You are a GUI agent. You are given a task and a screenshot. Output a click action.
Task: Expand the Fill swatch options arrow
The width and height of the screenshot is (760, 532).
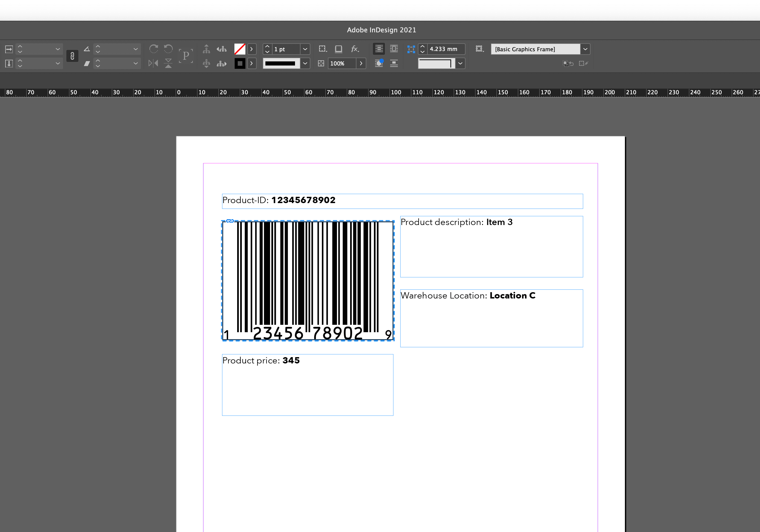(252, 49)
